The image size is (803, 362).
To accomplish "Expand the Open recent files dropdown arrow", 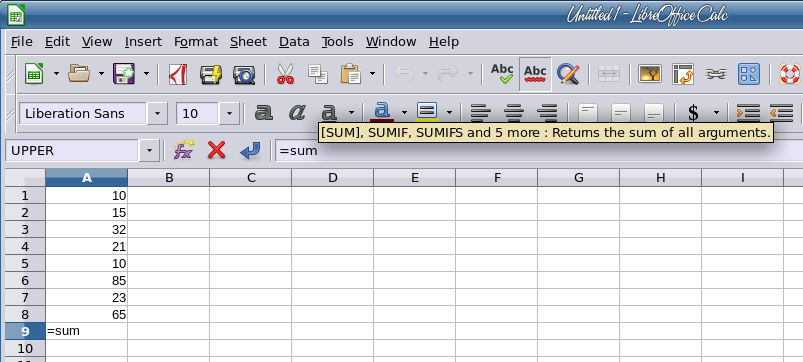I will pyautogui.click(x=101, y=74).
